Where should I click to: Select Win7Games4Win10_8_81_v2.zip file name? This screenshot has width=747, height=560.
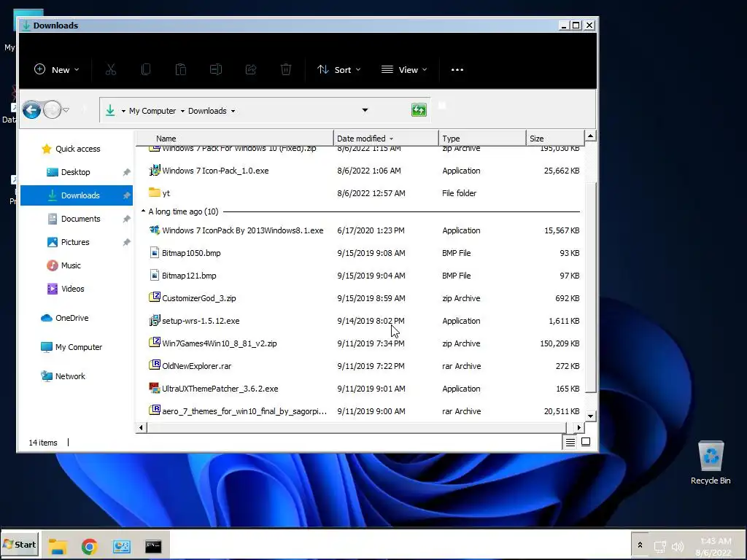point(219,343)
